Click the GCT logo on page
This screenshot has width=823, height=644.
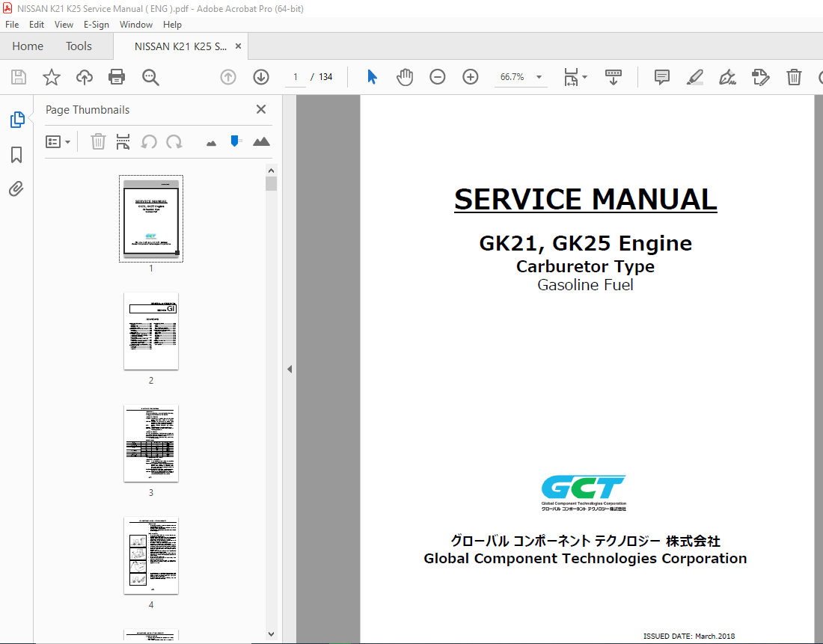584,492
